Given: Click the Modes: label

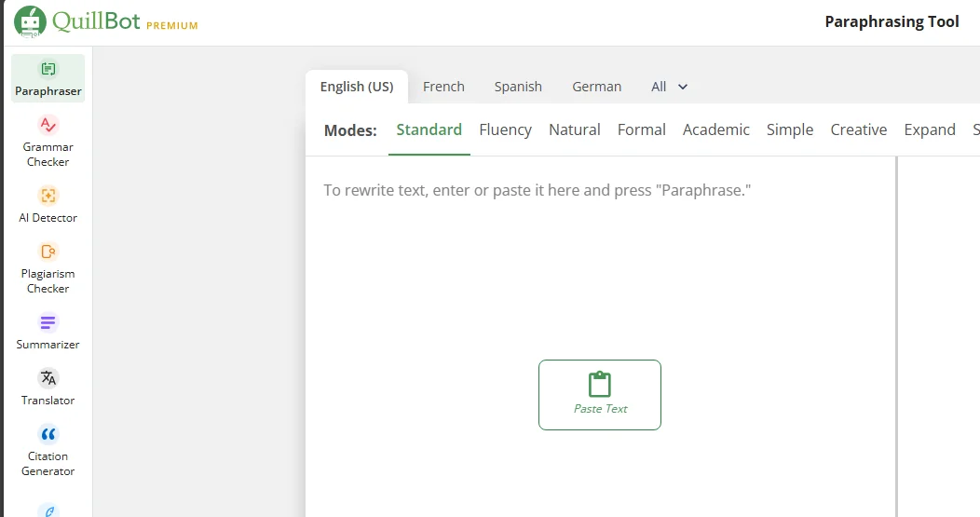Looking at the screenshot, I should (350, 130).
